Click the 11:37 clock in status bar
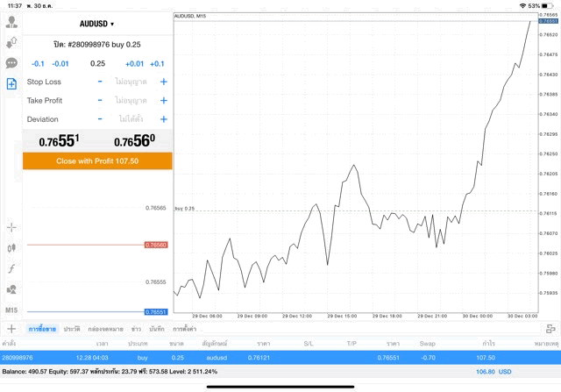The image size is (561, 392). 15,6
